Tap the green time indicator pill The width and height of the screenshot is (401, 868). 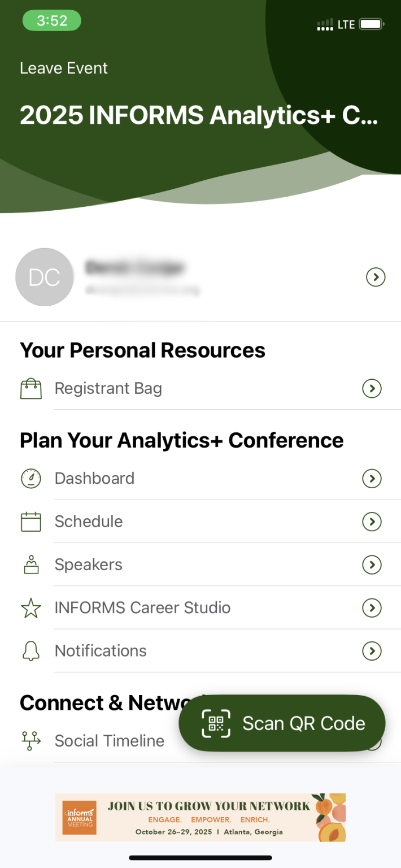tap(51, 20)
